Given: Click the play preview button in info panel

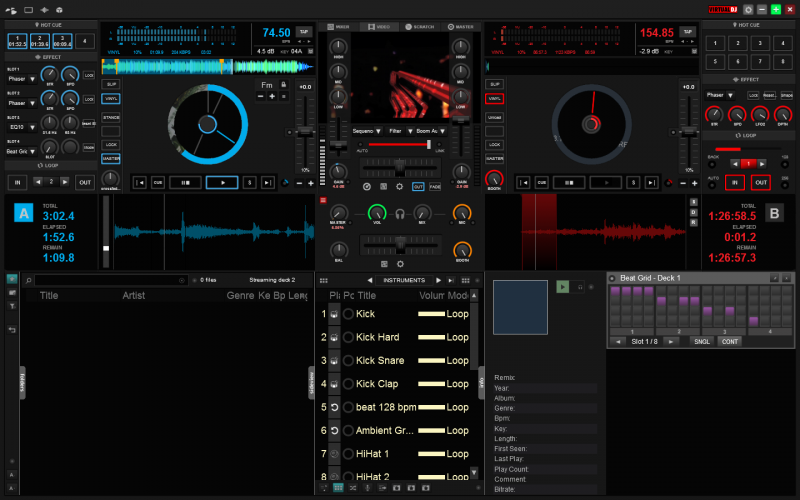Looking at the screenshot, I should (562, 287).
